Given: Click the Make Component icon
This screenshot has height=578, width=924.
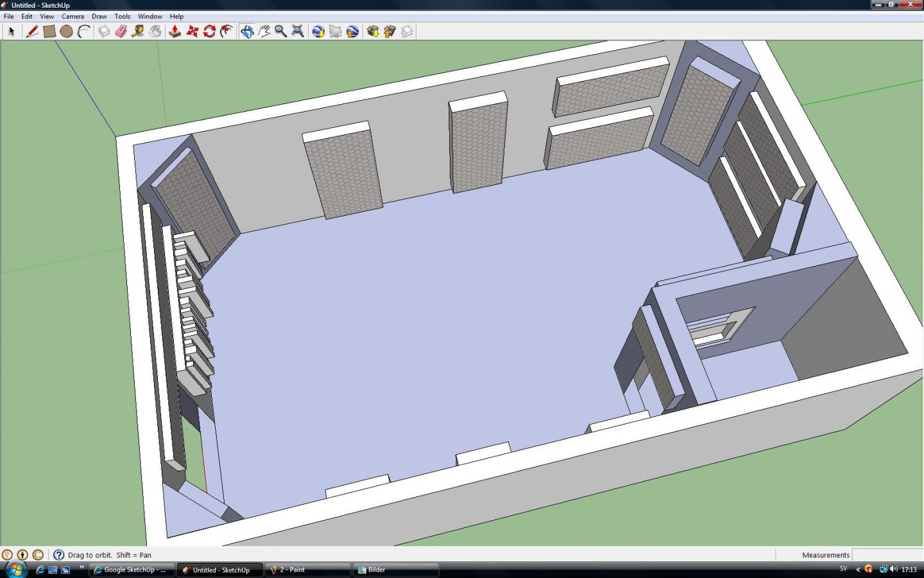Looking at the screenshot, I should (103, 31).
